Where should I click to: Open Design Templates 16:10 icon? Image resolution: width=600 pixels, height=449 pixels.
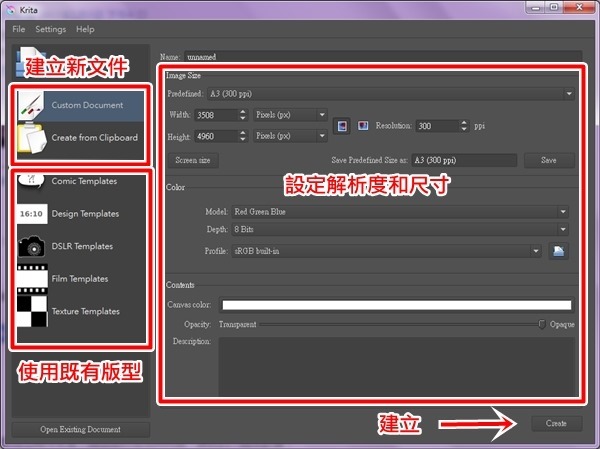[x=32, y=214]
